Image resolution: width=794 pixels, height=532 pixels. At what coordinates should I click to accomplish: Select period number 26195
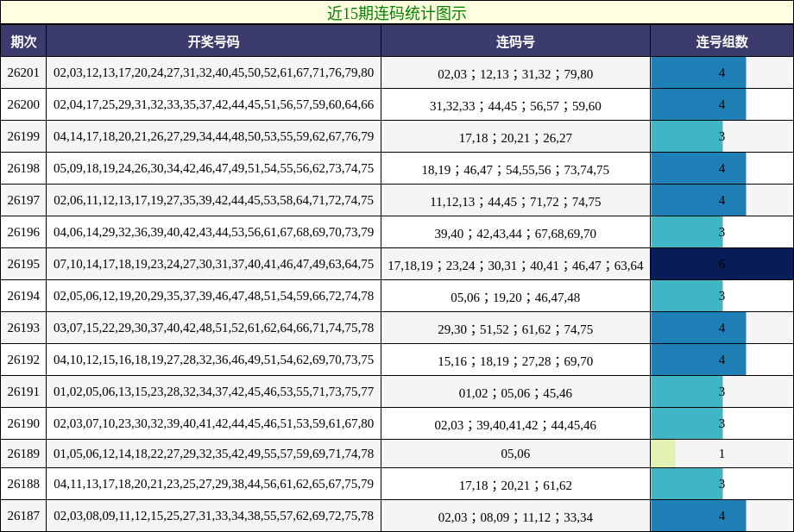click(x=23, y=264)
